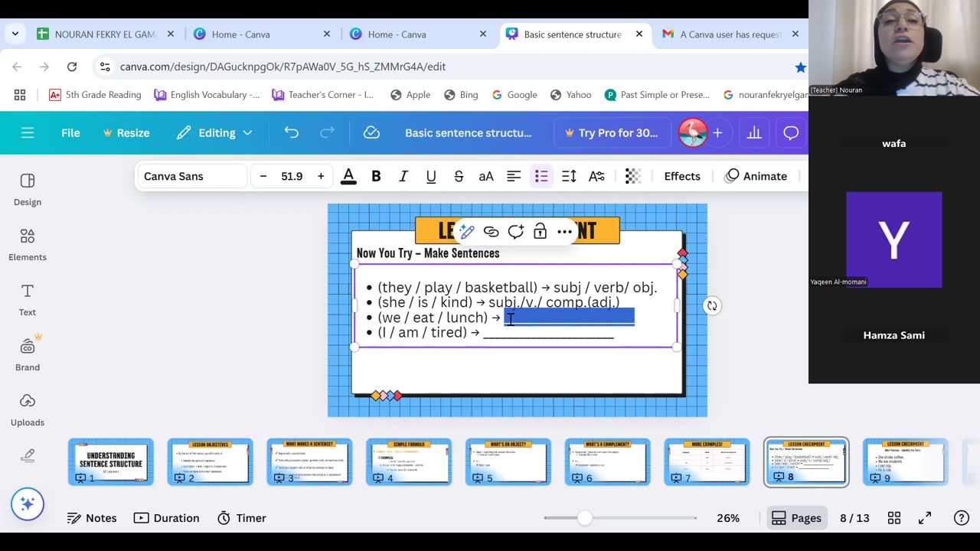This screenshot has height=551, width=980.
Task: Click the Effects button
Action: (682, 176)
